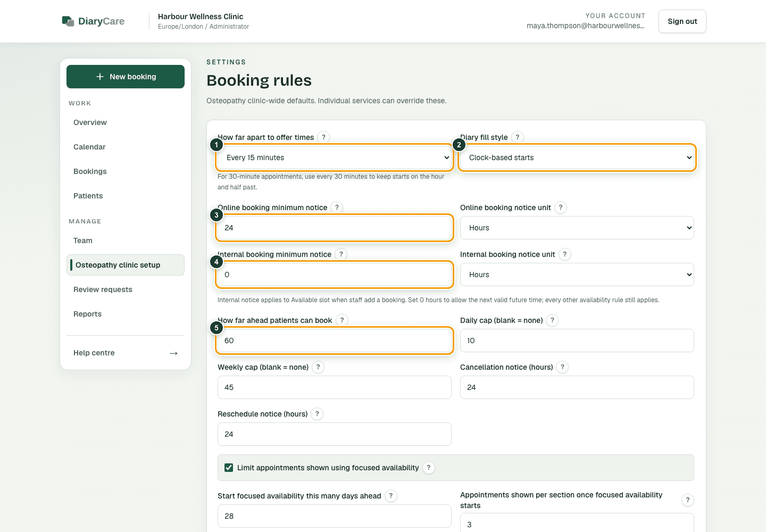Go to Overview in sidebar
This screenshot has width=766, height=532.
click(126, 122)
